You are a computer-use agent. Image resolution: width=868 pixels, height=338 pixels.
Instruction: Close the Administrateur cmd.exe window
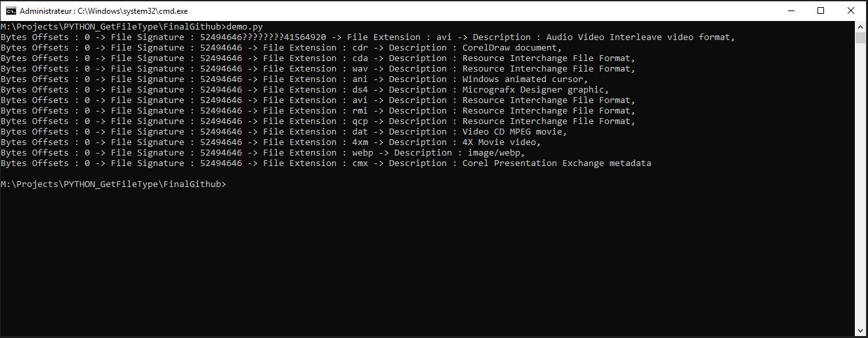coord(851,11)
